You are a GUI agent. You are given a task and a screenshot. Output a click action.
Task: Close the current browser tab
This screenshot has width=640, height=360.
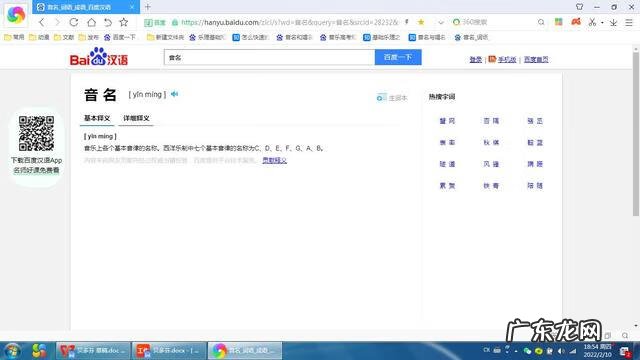tap(132, 7)
